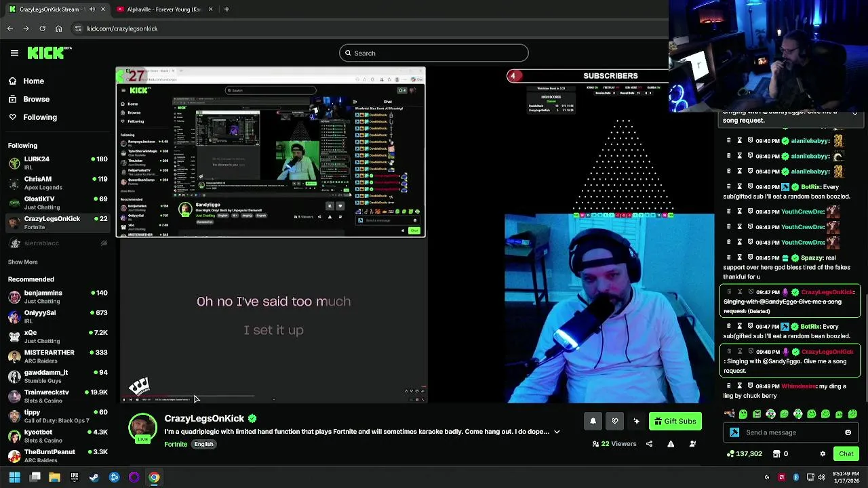Click the Fortnite category link
Image resolution: width=868 pixels, height=488 pixels.
176,444
